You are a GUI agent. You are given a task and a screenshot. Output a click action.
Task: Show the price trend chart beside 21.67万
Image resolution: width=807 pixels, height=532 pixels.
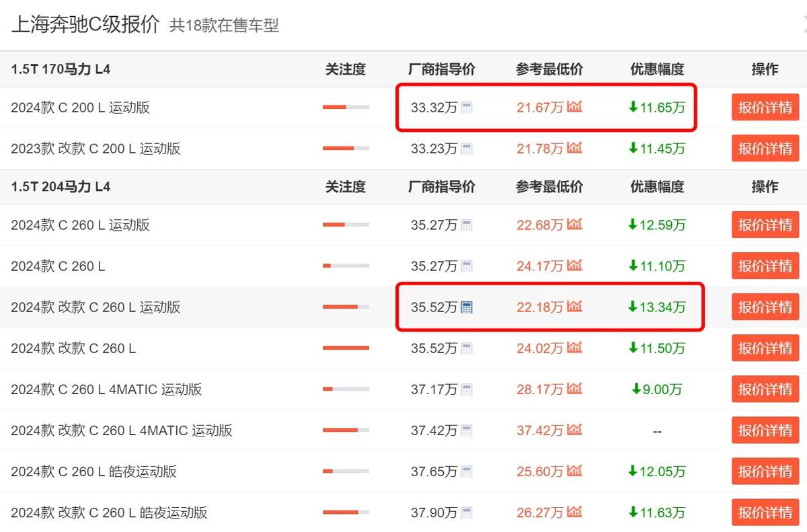[x=574, y=107]
